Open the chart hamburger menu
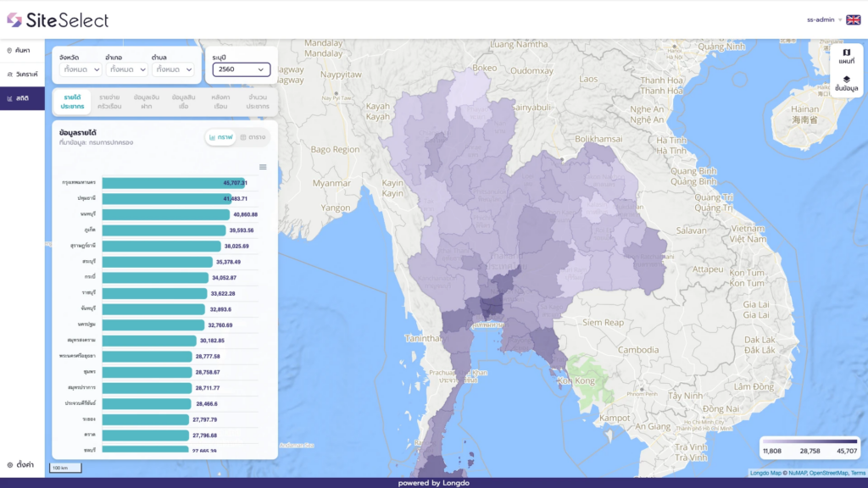 (x=263, y=167)
